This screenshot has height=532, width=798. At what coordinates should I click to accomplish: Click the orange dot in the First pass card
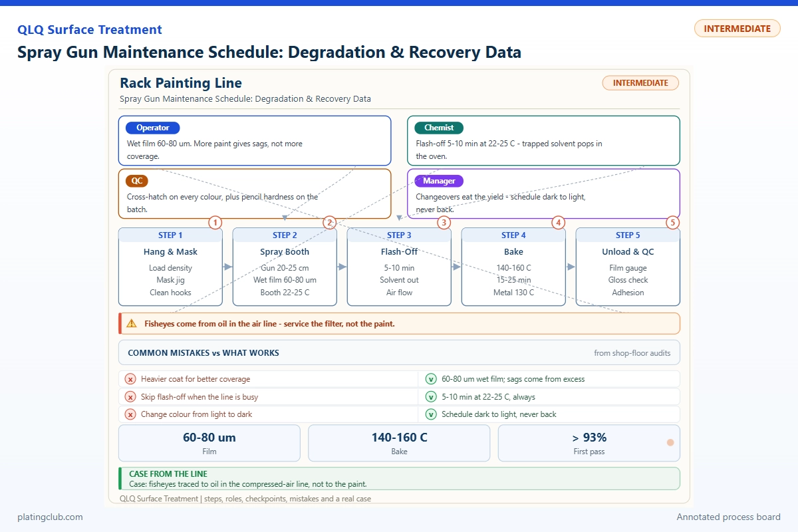pyautogui.click(x=670, y=443)
